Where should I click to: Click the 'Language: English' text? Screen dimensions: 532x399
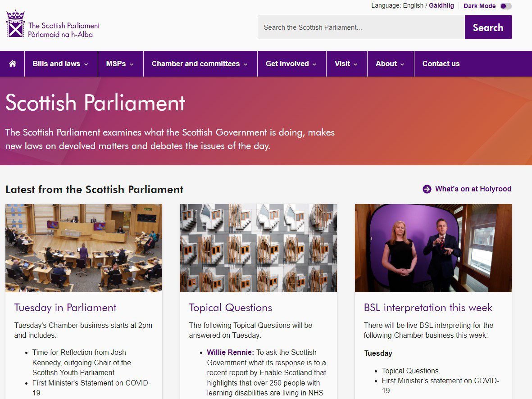397,6
